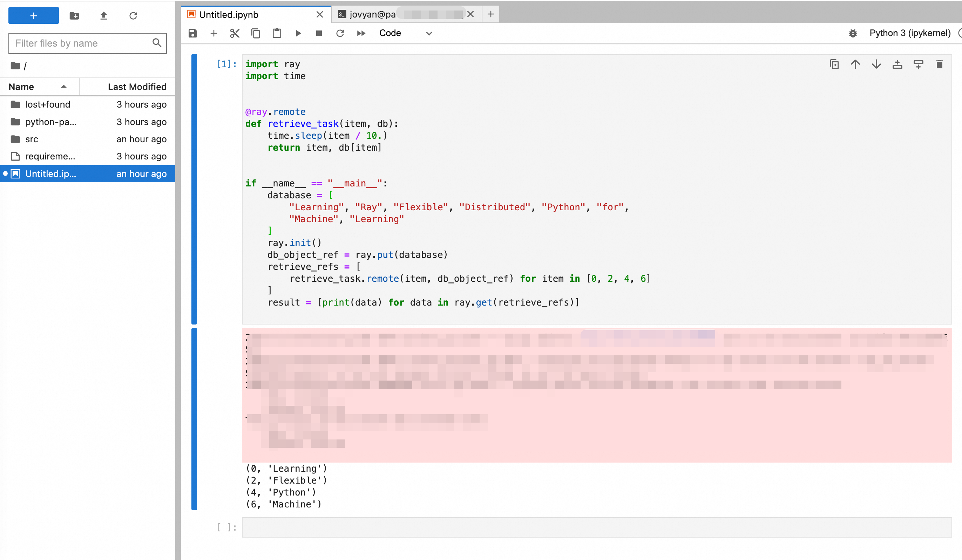The height and width of the screenshot is (560, 962).
Task: Restart kernel and run all cells
Action: 361,33
